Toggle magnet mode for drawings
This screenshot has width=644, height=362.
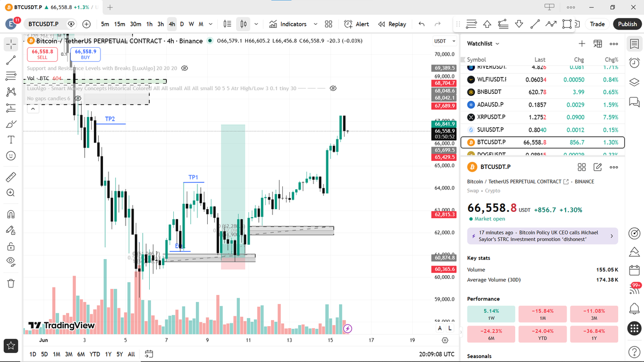[11, 214]
